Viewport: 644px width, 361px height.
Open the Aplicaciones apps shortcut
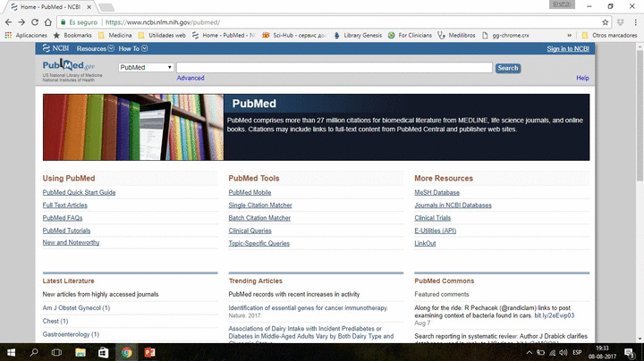click(26, 35)
